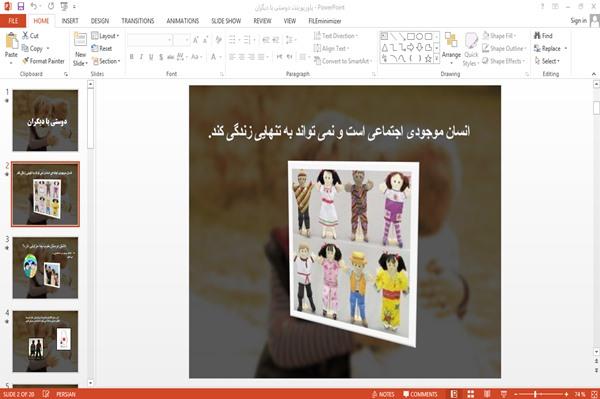Add a New Slide
Image resolution: width=600 pixels, height=399 pixels.
pos(80,49)
